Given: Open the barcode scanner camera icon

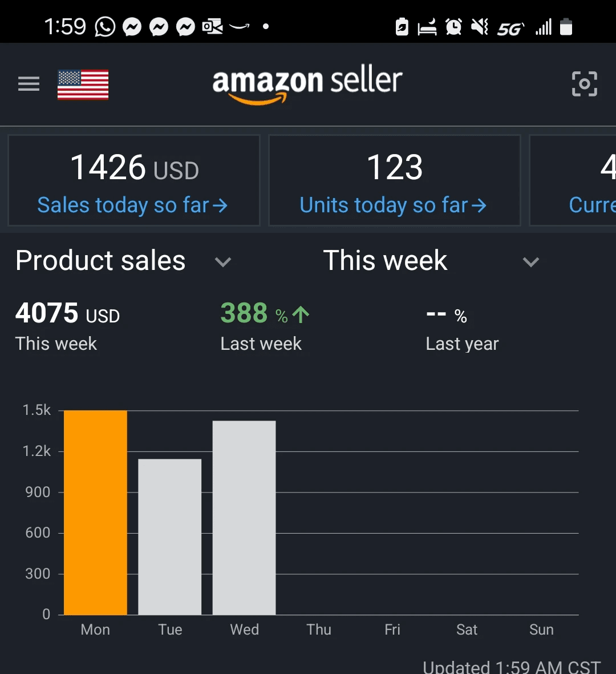Looking at the screenshot, I should point(584,84).
